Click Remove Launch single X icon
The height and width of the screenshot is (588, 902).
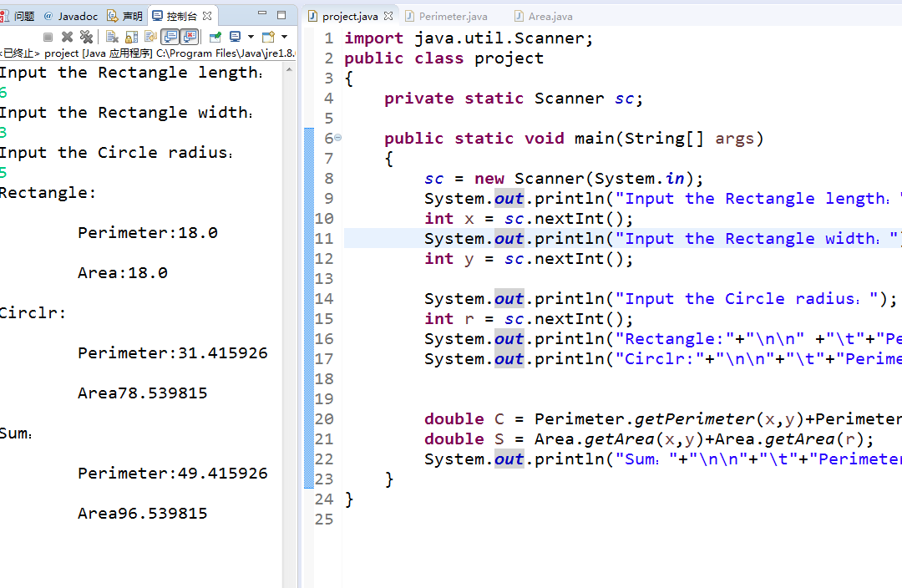pyautogui.click(x=68, y=38)
